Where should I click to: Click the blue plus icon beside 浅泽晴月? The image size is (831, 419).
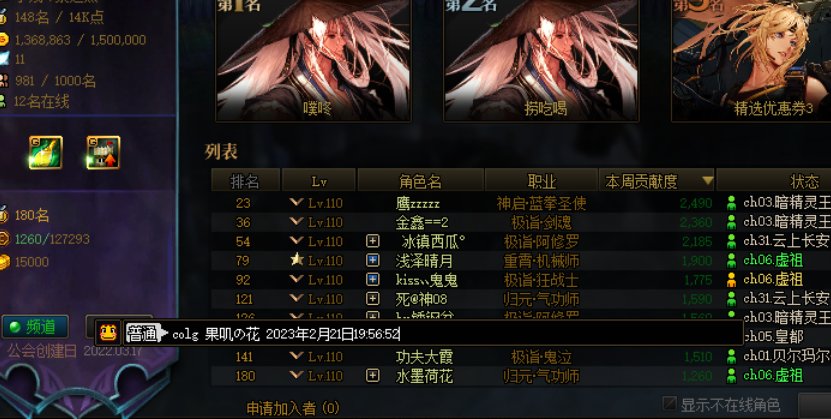coord(373,261)
